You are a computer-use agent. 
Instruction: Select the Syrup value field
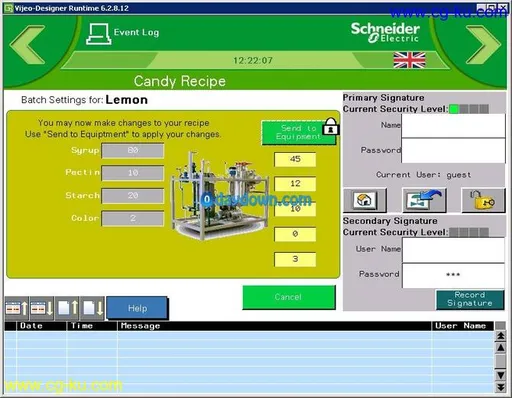click(x=133, y=151)
